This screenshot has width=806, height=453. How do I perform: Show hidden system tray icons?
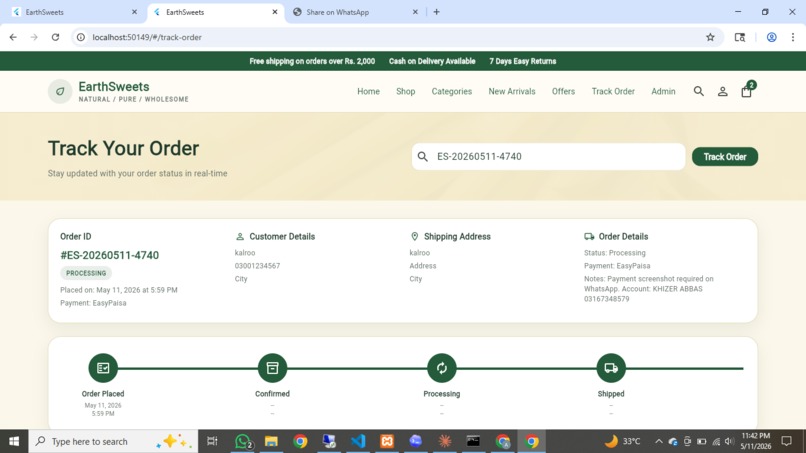[x=658, y=441]
